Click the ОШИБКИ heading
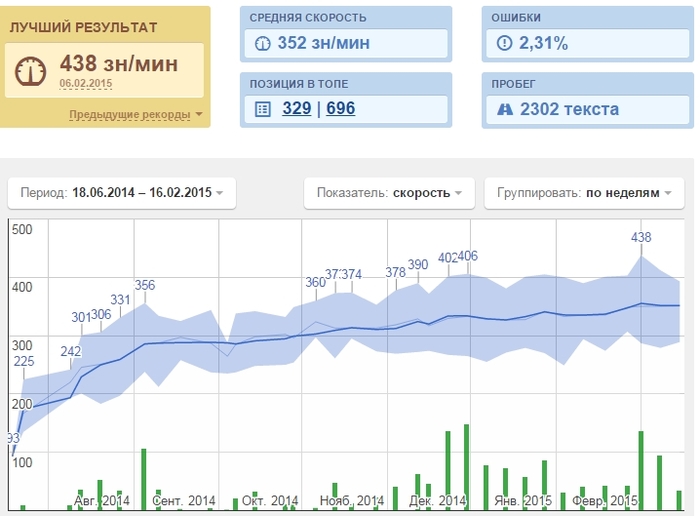700x516 pixels. (x=516, y=18)
